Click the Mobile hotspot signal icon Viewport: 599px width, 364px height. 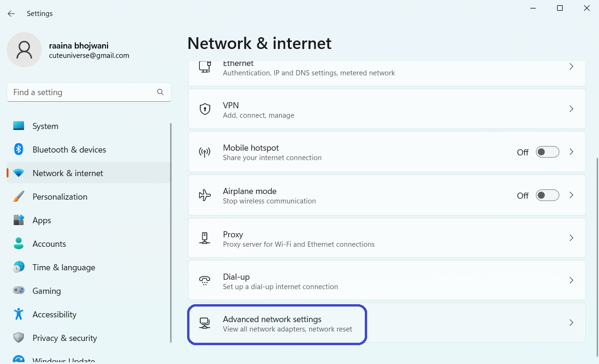[205, 152]
